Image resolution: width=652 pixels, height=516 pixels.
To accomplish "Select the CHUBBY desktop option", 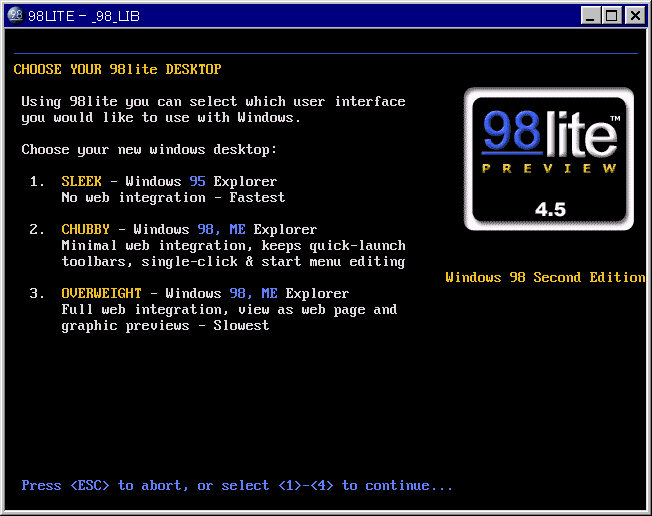I will [x=85, y=230].
